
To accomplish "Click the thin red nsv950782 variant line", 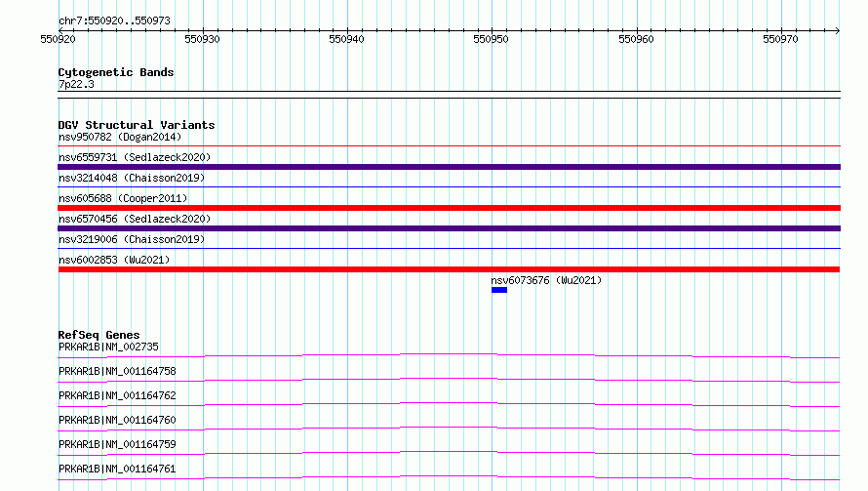I will pyautogui.click(x=449, y=145).
